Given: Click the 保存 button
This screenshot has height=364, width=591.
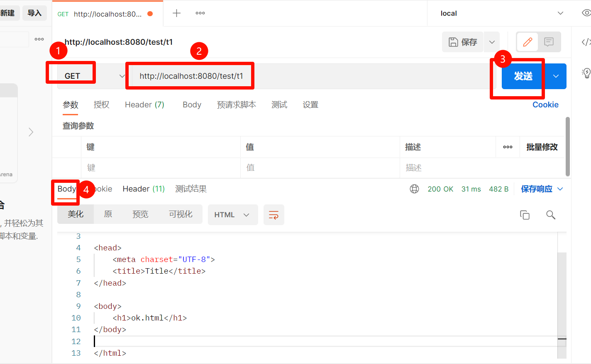Looking at the screenshot, I should 463,42.
